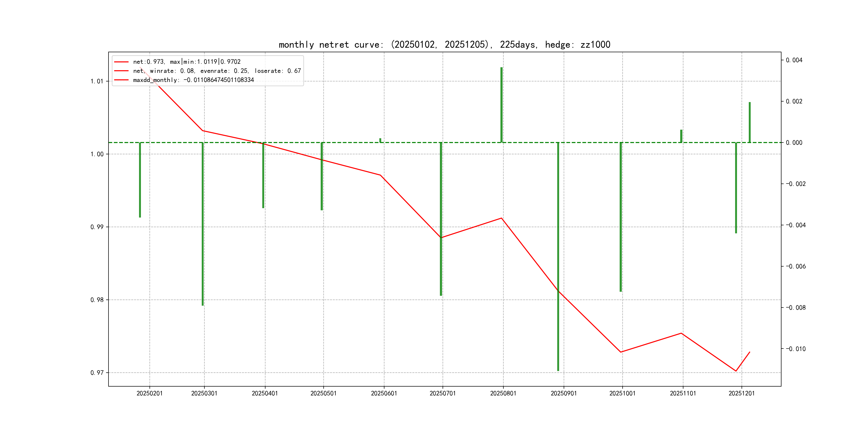Screen dimensions: 868x434
Task: Click the 20250601 x-axis label
Action: [x=384, y=393]
